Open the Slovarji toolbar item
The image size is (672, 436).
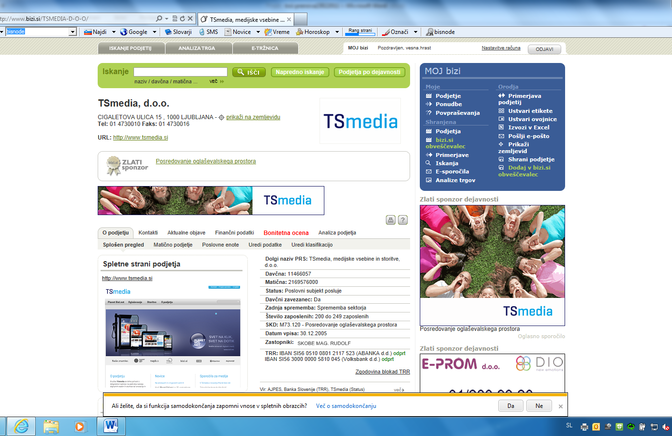pyautogui.click(x=179, y=32)
